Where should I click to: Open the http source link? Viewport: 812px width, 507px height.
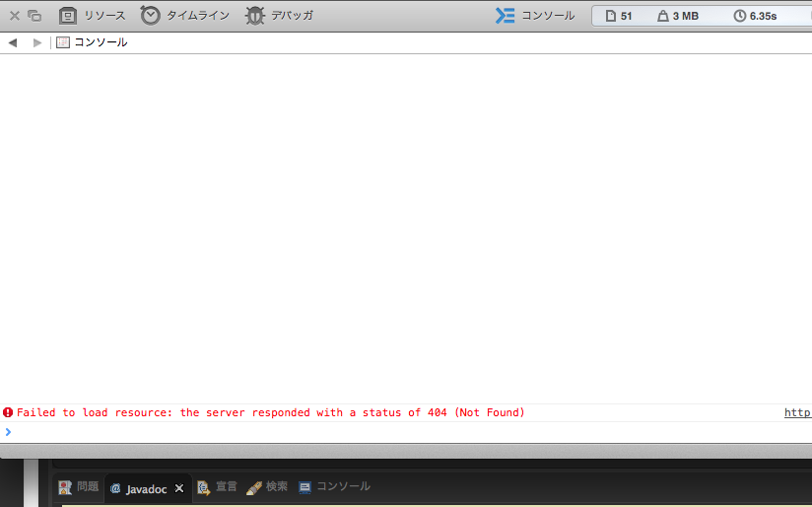[x=797, y=412]
